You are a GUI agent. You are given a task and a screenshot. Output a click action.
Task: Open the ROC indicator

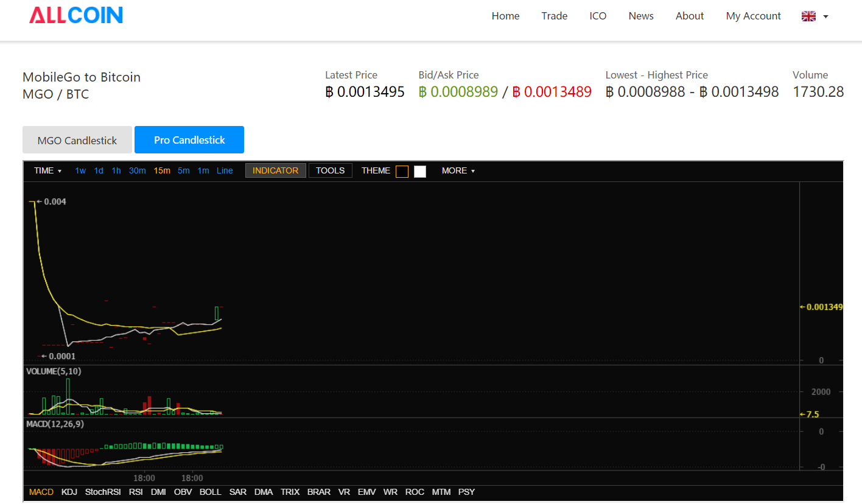coord(415,492)
